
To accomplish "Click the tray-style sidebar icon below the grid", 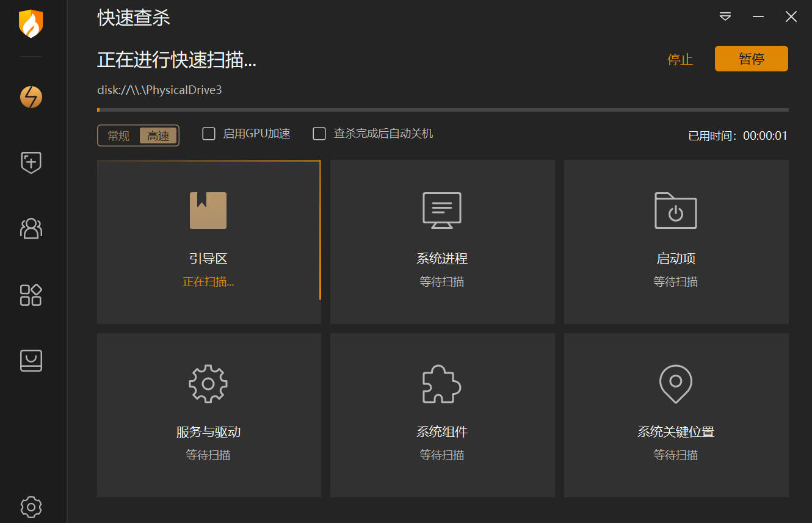I will pyautogui.click(x=31, y=361).
